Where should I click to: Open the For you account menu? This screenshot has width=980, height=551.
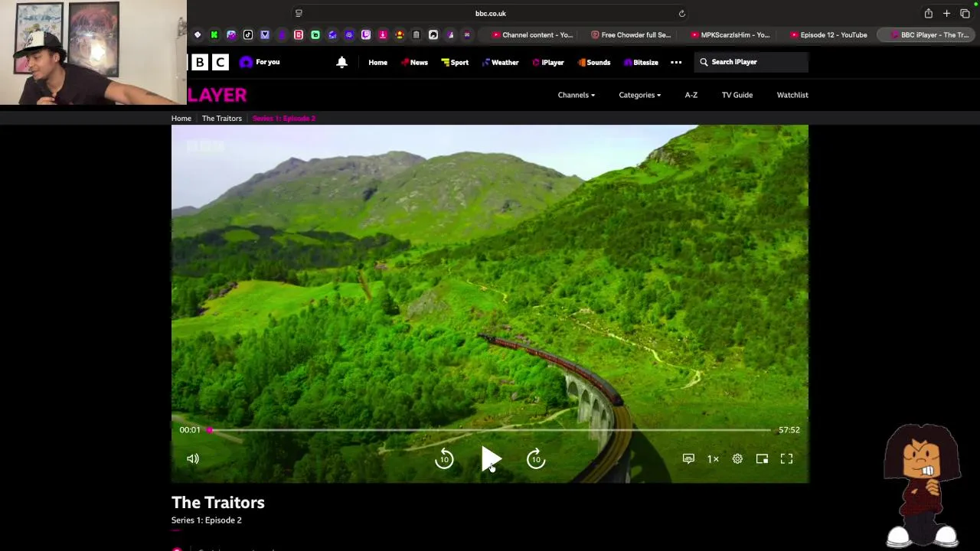point(260,62)
